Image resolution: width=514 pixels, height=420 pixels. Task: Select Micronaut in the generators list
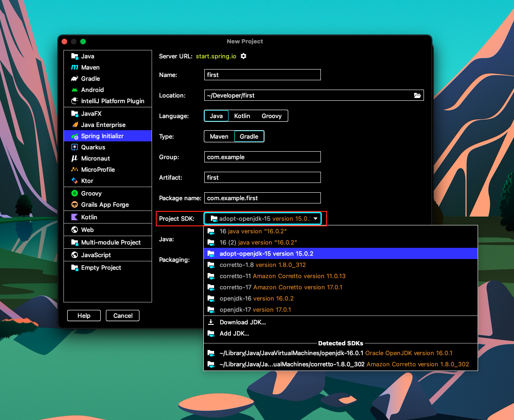pos(108,158)
